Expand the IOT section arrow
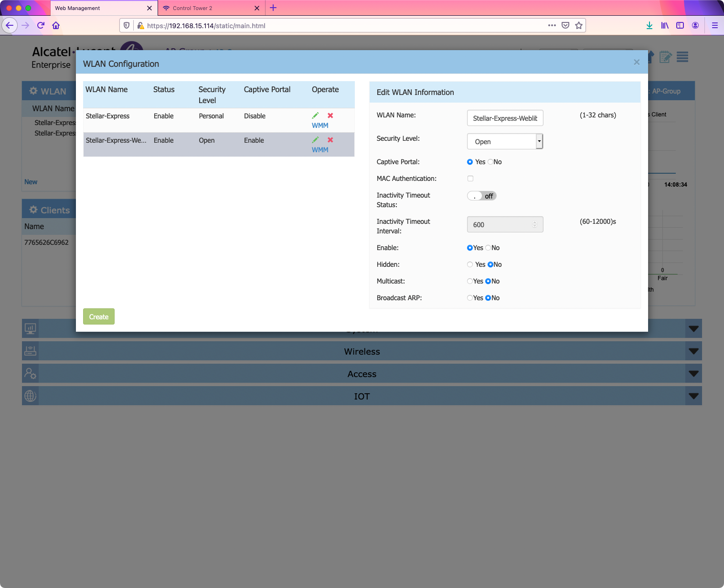Image resolution: width=724 pixels, height=588 pixels. [x=693, y=396]
